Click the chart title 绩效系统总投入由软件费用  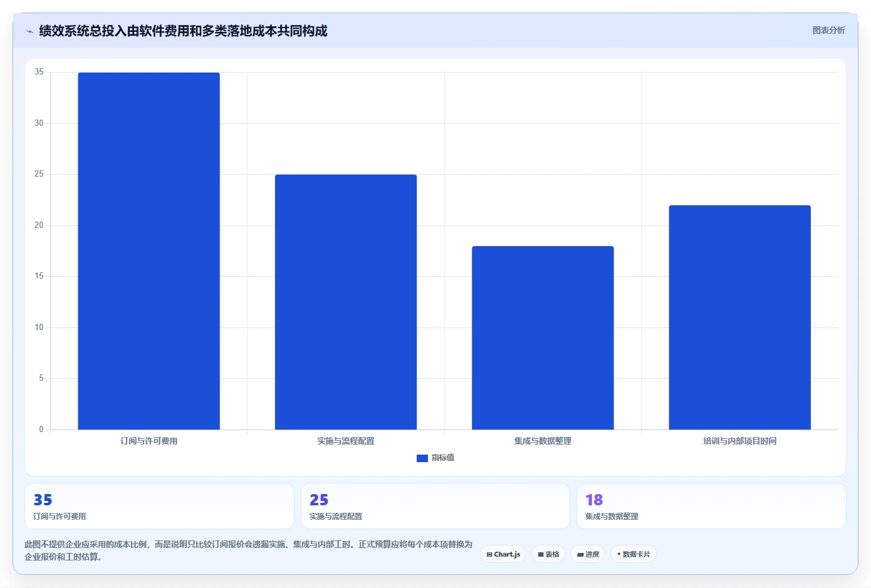coord(183,31)
